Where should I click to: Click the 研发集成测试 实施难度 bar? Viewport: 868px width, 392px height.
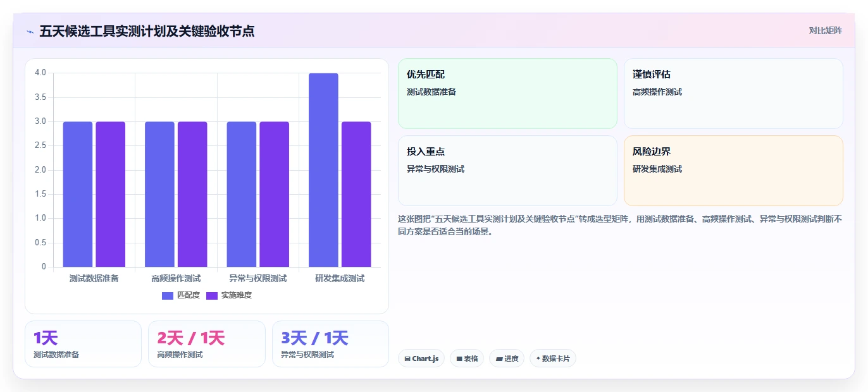[356, 194]
